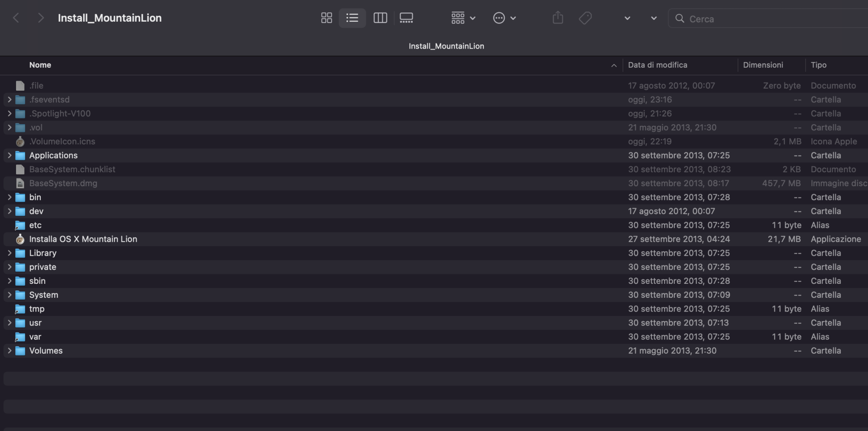Click the 'Icona Apple' type label
This screenshot has height=431, width=868.
pos(834,141)
